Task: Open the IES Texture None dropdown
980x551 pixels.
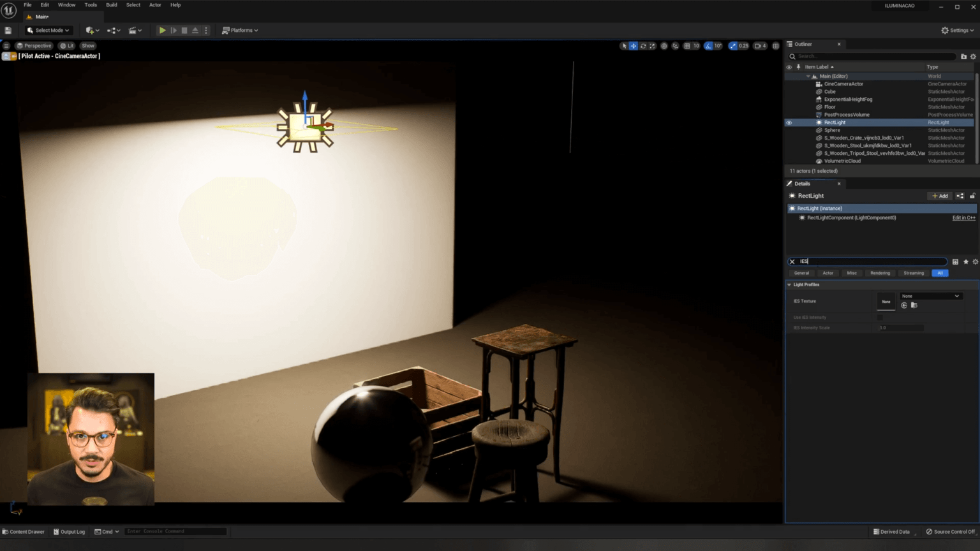Action: (930, 295)
